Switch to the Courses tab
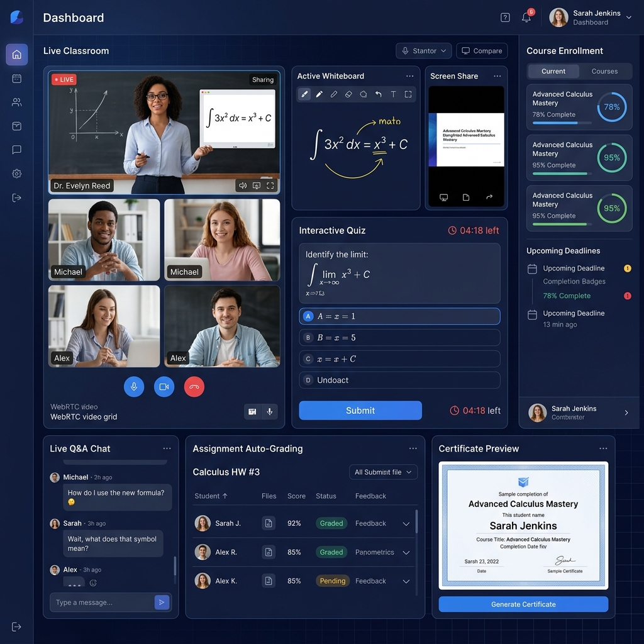The image size is (644, 644). [604, 71]
